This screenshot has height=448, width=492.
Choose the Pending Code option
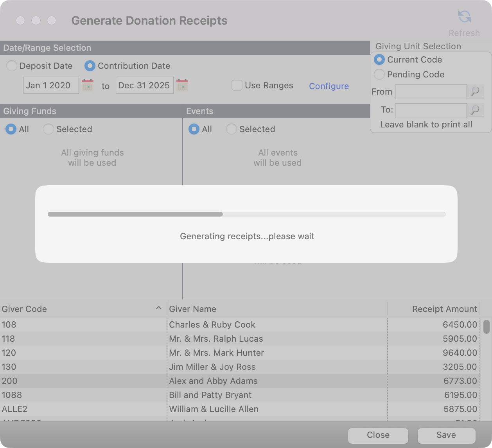tap(379, 74)
